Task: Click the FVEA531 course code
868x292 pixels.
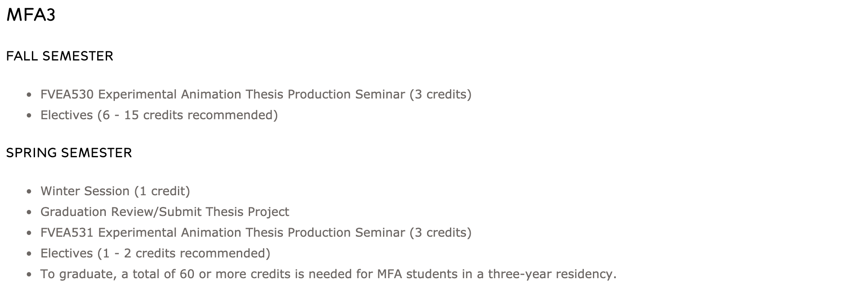Action: [x=67, y=233]
